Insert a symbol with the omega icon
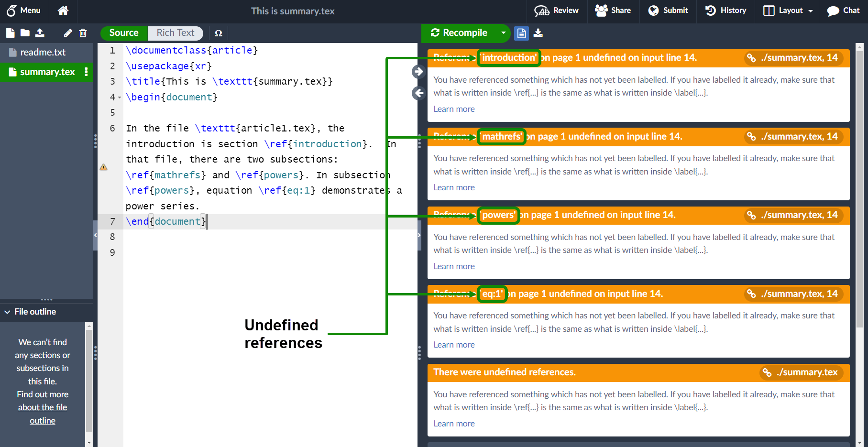This screenshot has height=447, width=868. pos(219,33)
